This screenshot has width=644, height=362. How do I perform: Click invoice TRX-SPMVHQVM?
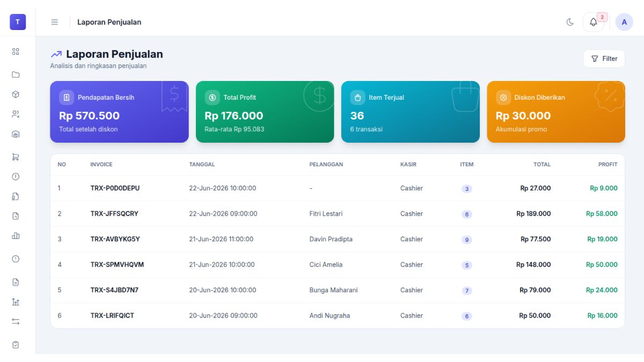(x=117, y=264)
